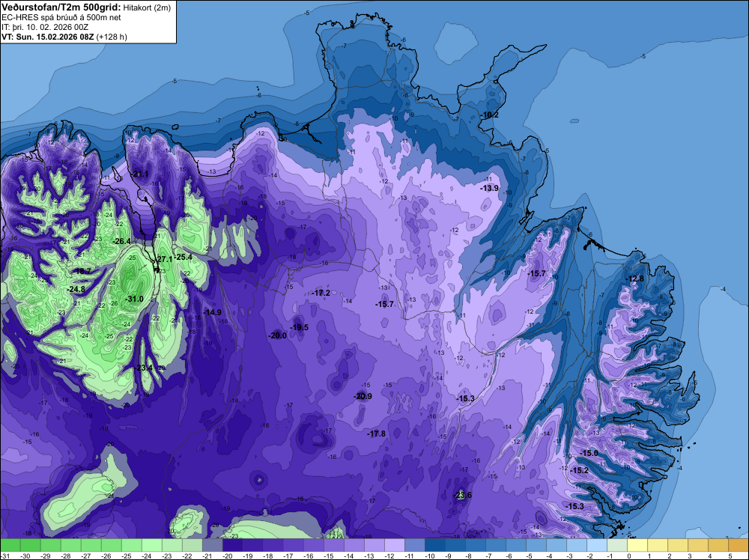Viewport: 749px width, 560px height.
Task: Select the -19.5 temperature label
Action: click(x=299, y=327)
